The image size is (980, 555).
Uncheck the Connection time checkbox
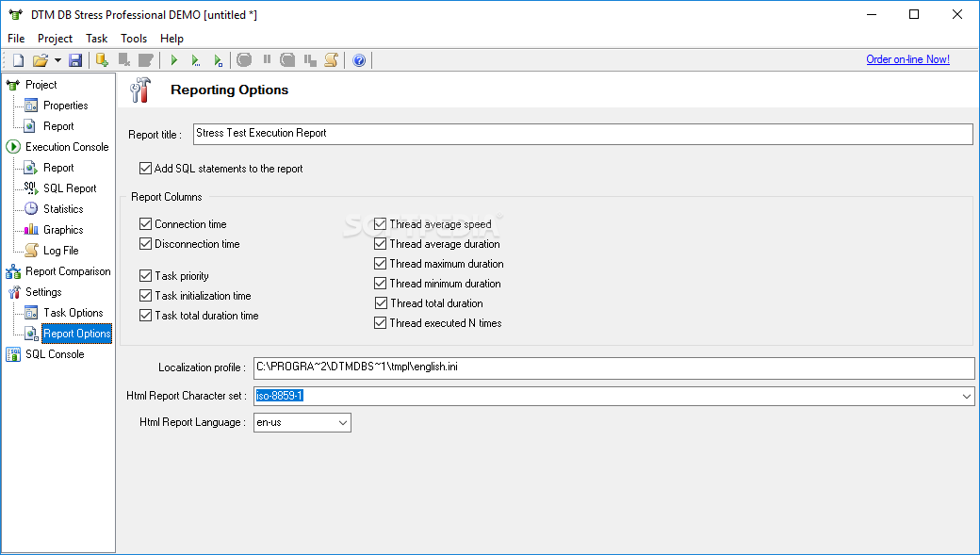point(146,223)
